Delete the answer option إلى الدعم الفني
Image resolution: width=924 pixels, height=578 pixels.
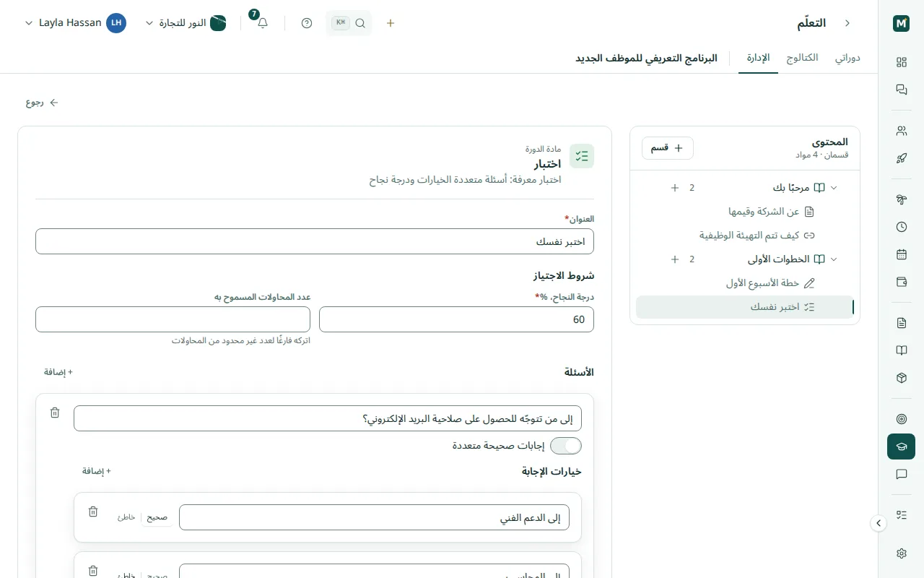click(93, 512)
